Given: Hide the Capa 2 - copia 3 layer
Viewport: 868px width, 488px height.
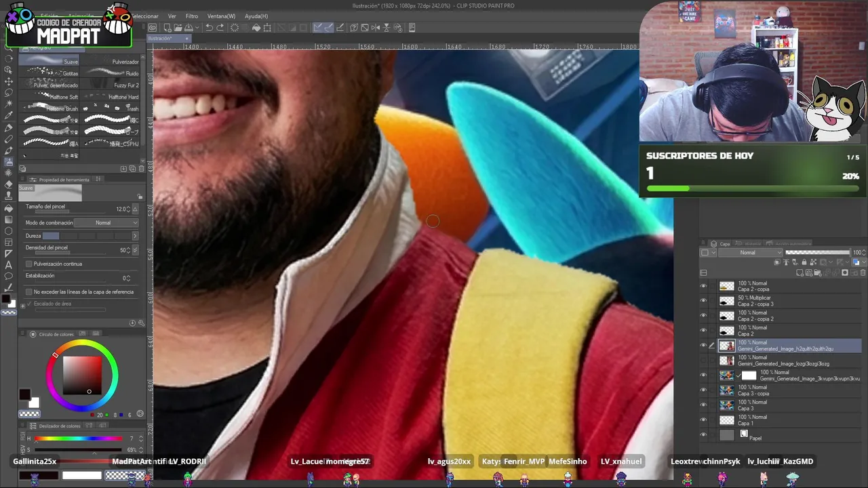Looking at the screenshot, I should point(703,301).
